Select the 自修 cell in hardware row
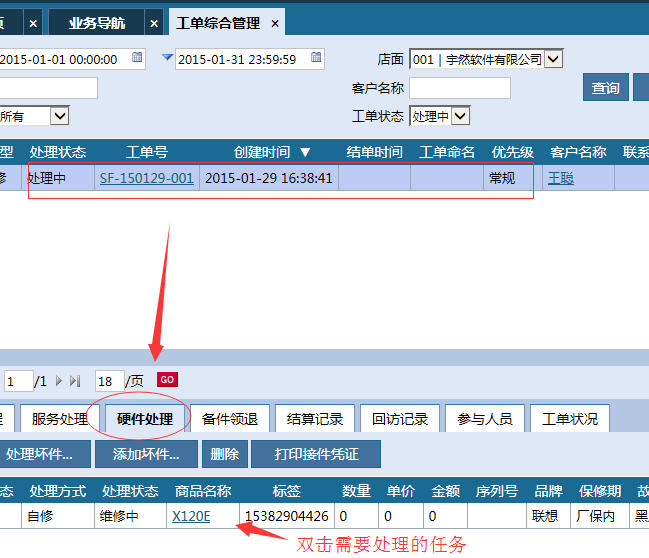 pos(58,516)
